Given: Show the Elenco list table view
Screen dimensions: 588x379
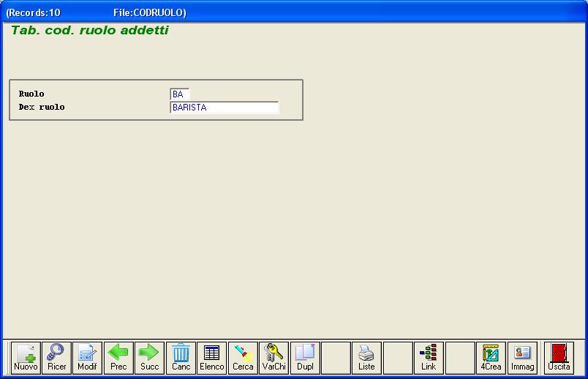Looking at the screenshot, I should [212, 357].
